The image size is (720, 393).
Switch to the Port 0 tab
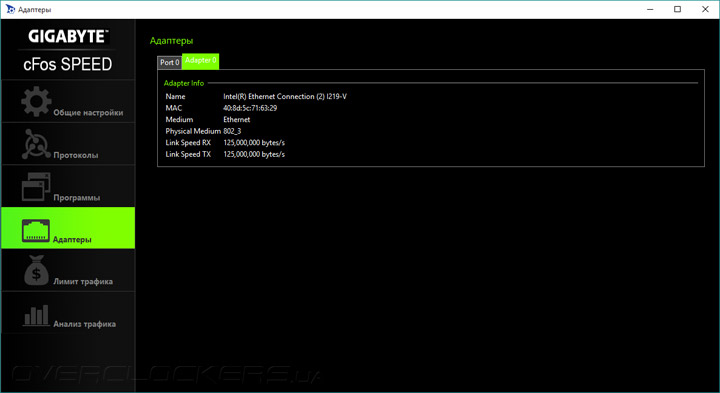point(169,62)
